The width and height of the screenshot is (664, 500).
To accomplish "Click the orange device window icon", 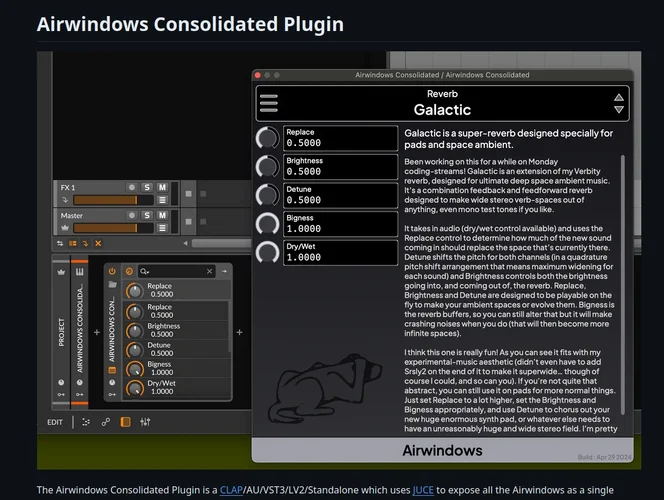I will 112,370.
